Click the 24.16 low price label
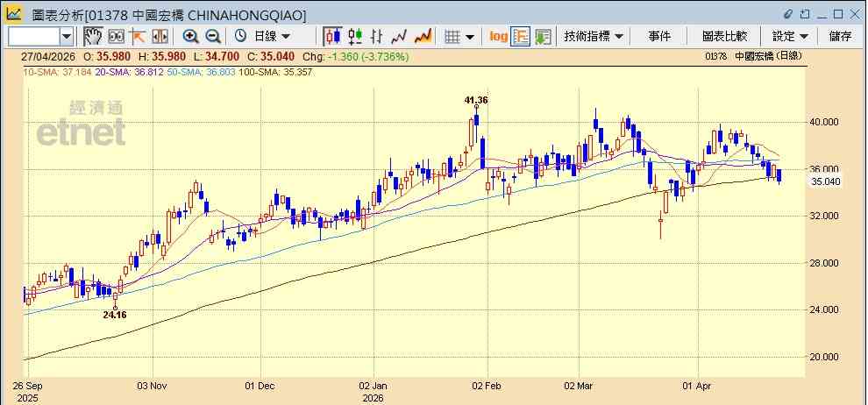The image size is (868, 405). coord(115,314)
